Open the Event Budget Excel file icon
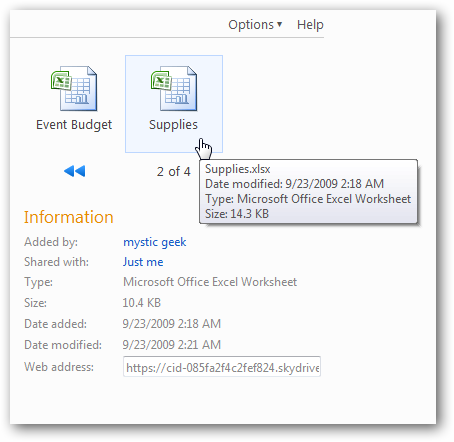 [x=74, y=88]
